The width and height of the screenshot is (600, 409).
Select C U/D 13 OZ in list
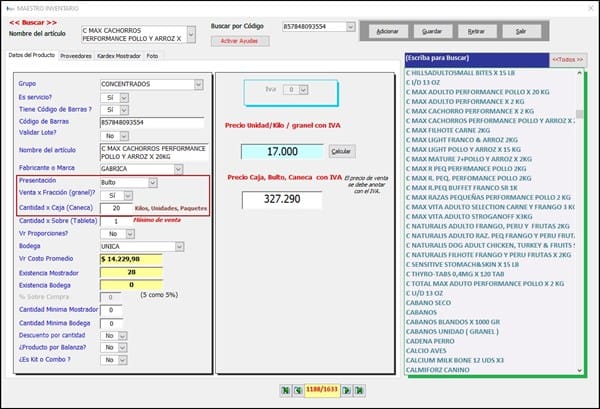pyautogui.click(x=424, y=293)
